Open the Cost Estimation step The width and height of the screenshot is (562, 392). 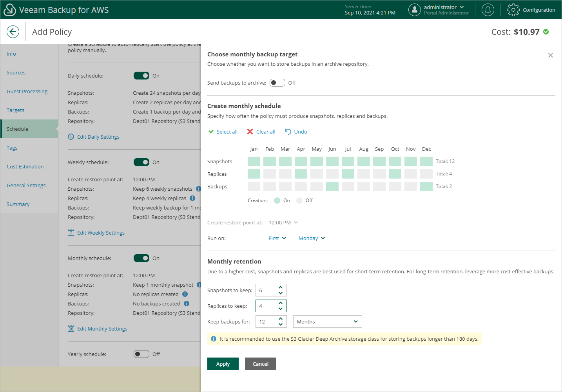pyautogui.click(x=25, y=166)
